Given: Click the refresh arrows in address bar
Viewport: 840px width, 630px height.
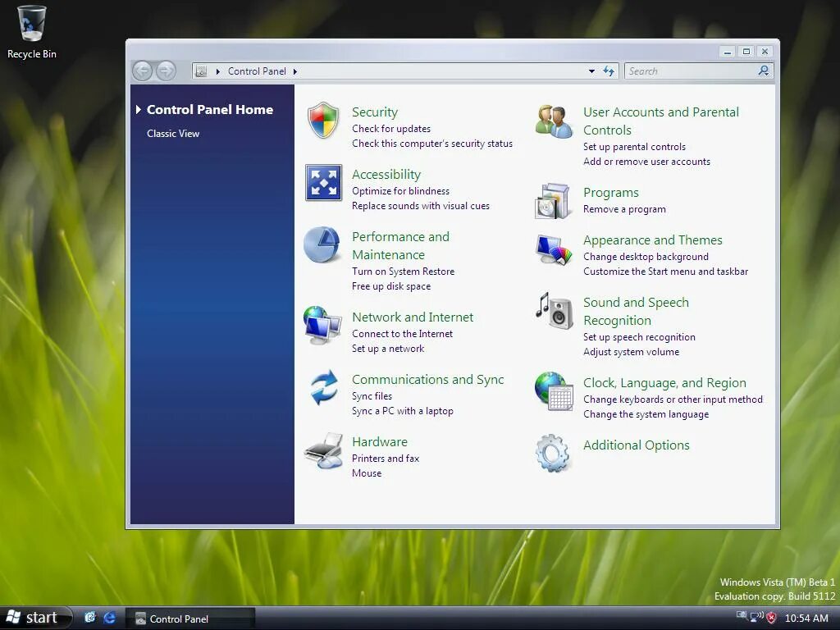Looking at the screenshot, I should pos(609,71).
